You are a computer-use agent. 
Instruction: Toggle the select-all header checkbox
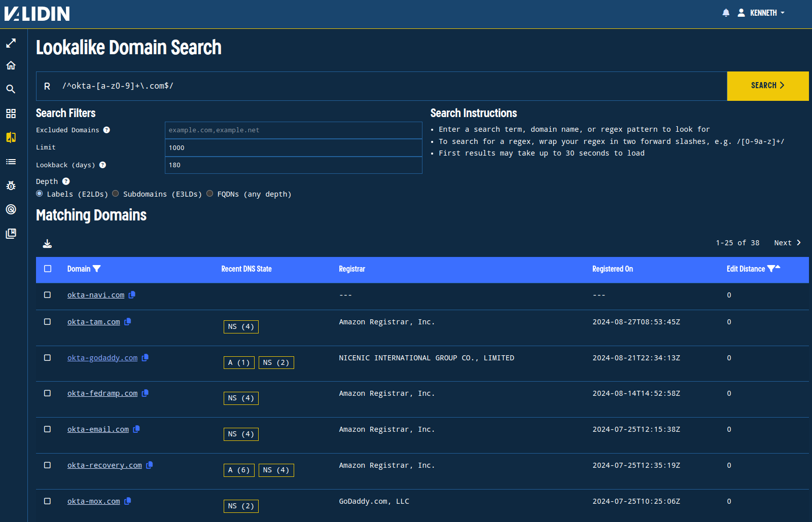click(48, 269)
